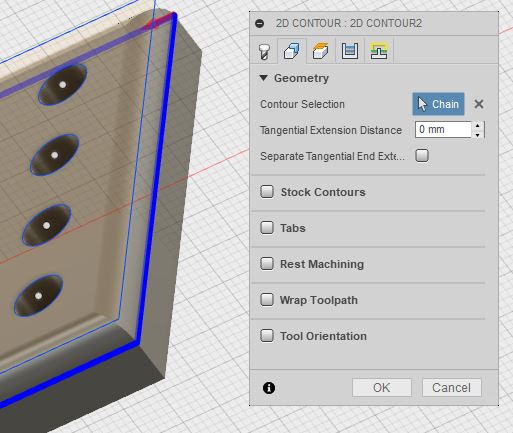Click the Tangential Extension Distance field
Image resolution: width=513 pixels, height=433 pixels.
coord(443,129)
